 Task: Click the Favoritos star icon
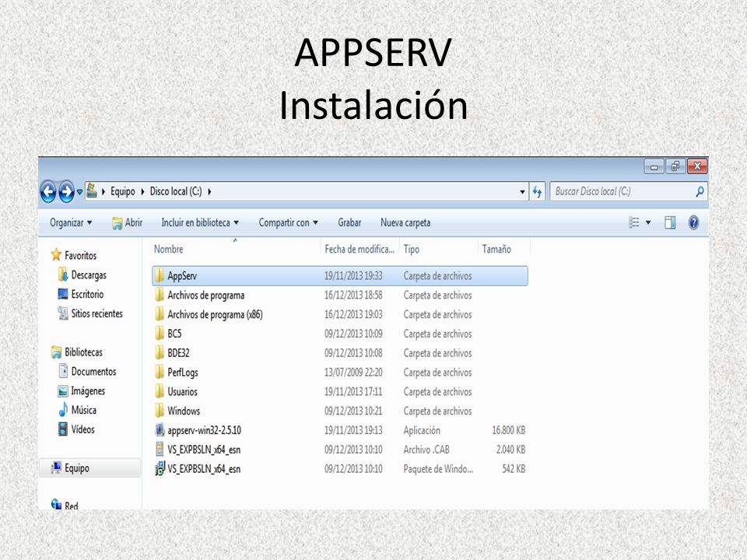tap(56, 255)
